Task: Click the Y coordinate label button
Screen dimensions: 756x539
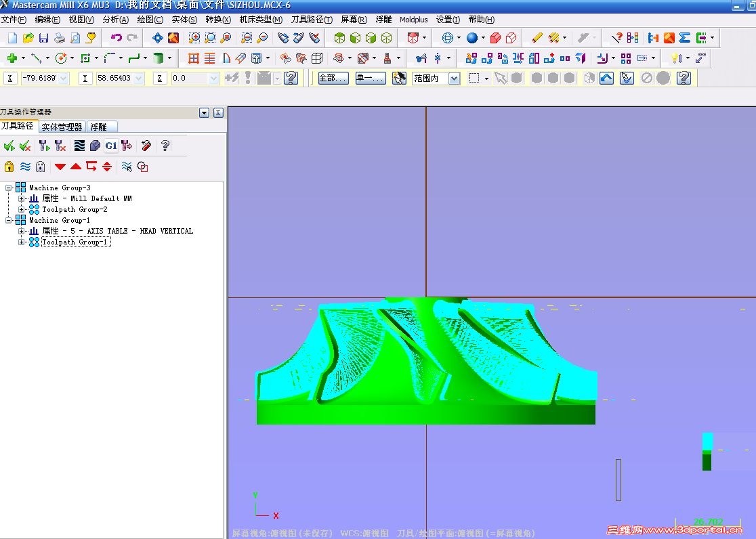Action: pyautogui.click(x=85, y=78)
